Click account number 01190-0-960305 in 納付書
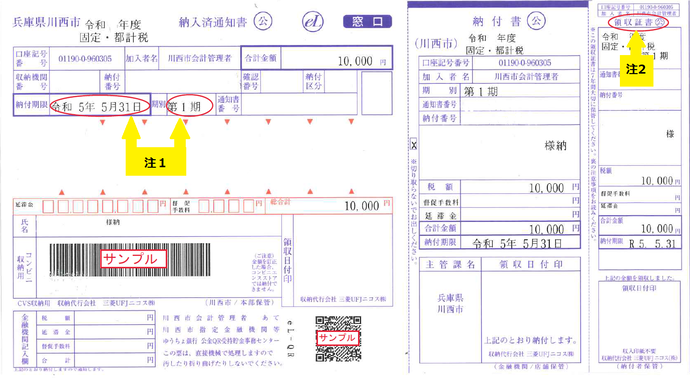Viewport: 690px width, 378px height. coord(525,63)
